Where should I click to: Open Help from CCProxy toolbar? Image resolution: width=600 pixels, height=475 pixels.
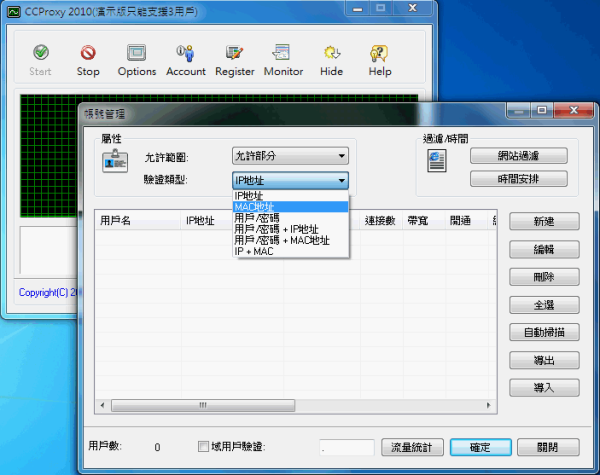380,60
